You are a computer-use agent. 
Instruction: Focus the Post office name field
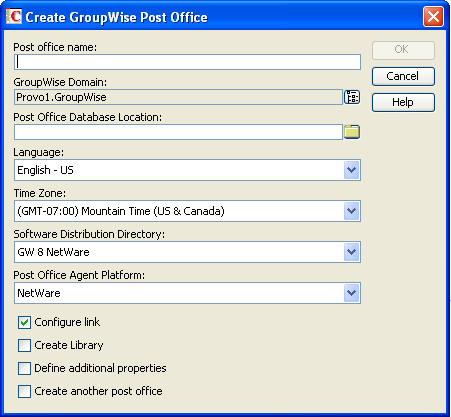[187, 62]
